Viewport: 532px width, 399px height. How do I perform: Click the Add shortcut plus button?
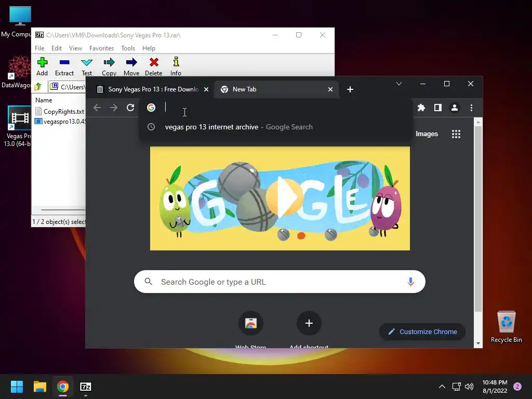(x=309, y=323)
